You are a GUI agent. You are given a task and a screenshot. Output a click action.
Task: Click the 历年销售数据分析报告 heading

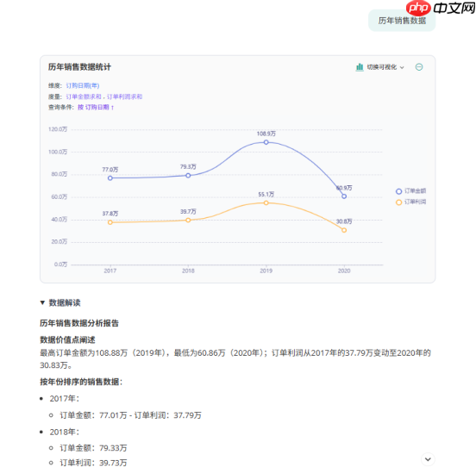click(x=79, y=323)
